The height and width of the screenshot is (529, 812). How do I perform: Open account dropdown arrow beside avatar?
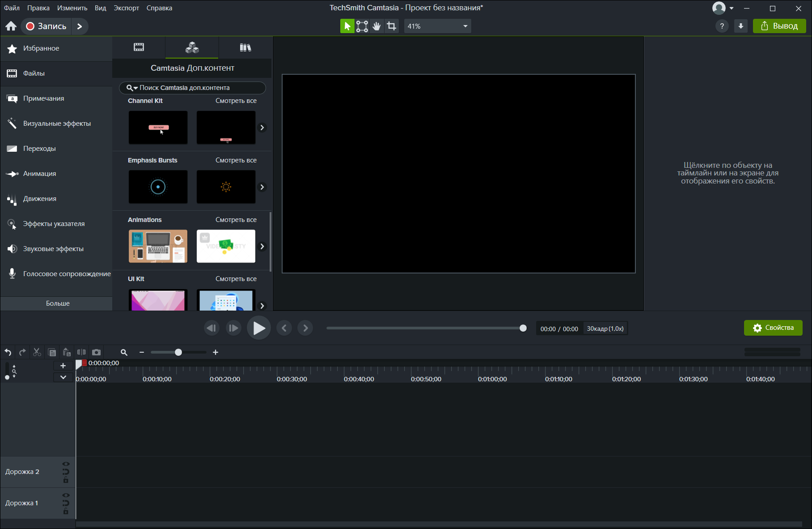pyautogui.click(x=732, y=8)
